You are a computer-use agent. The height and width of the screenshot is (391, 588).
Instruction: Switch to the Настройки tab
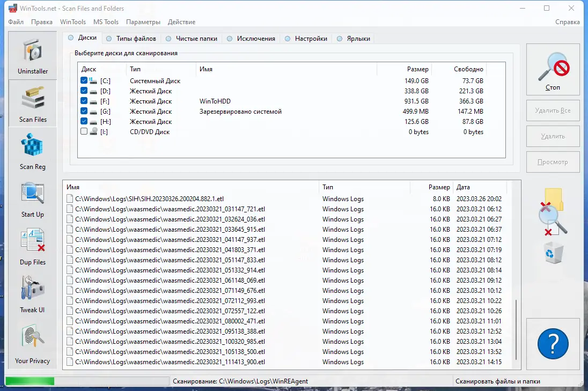click(x=306, y=38)
